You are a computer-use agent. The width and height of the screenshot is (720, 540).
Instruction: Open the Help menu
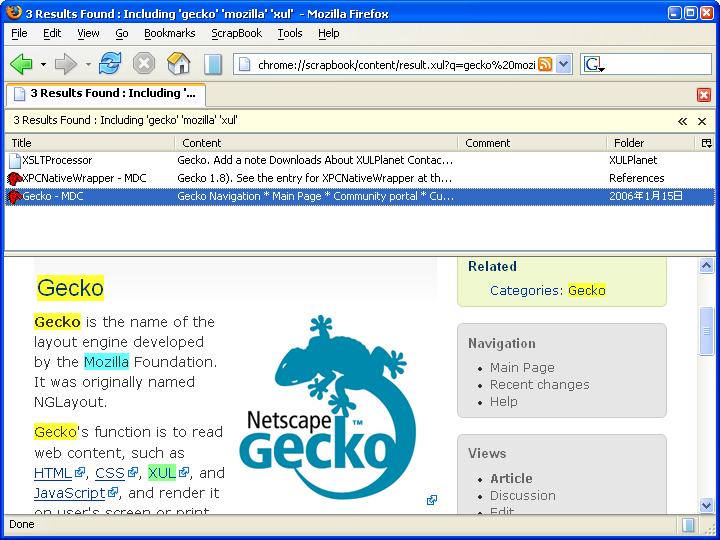328,34
